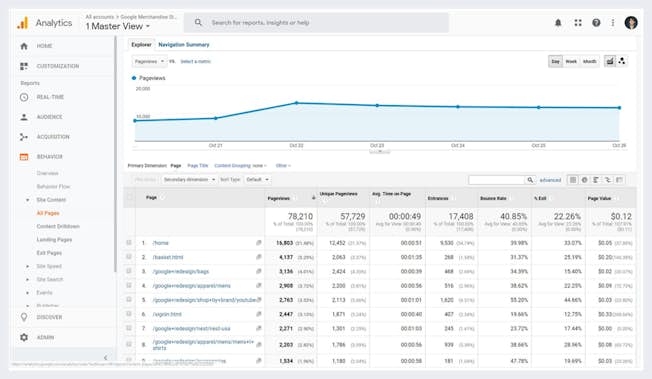
Task: Check the box for /home row
Action: (129, 243)
